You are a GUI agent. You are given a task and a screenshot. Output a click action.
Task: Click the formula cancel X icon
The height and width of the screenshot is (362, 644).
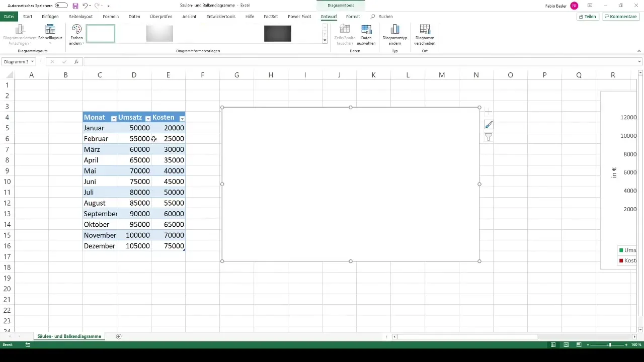click(52, 62)
